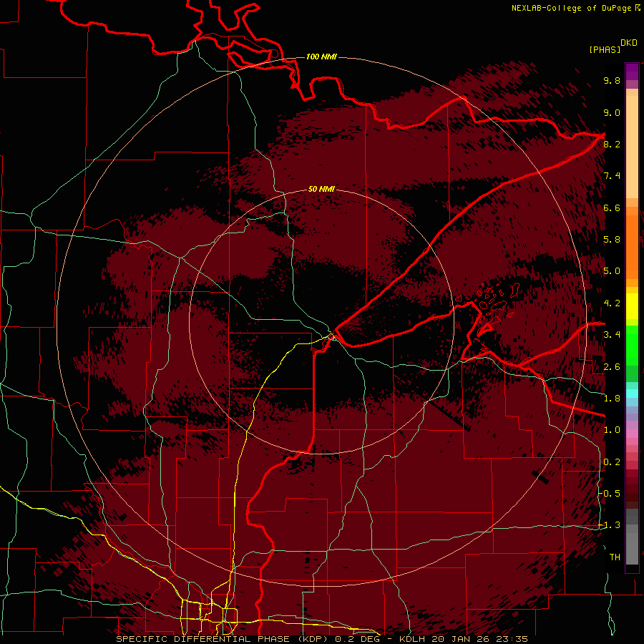Screen dimensions: 644x644
Task: Click the bright yellow colorbar segment
Action: tap(632, 306)
